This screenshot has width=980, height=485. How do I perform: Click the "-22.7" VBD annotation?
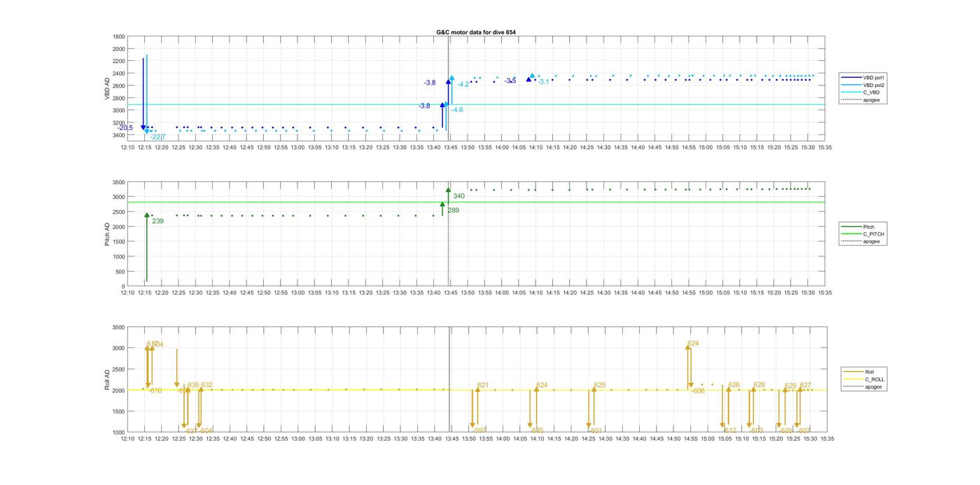tap(158, 137)
